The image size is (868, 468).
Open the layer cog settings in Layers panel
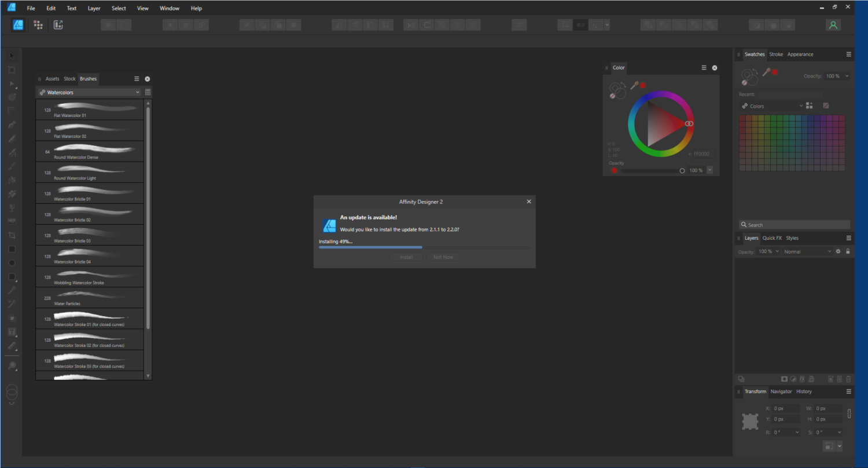[x=838, y=251]
